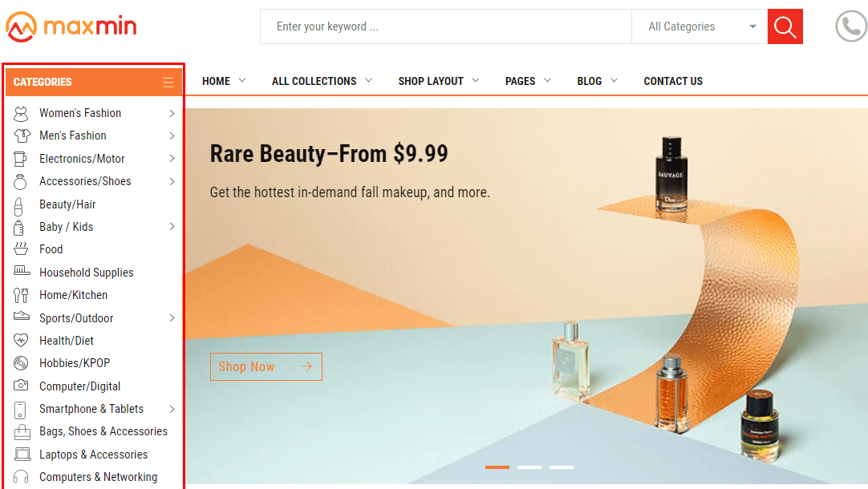
Task: Click the orange search magnifier button
Action: pyautogui.click(x=785, y=26)
